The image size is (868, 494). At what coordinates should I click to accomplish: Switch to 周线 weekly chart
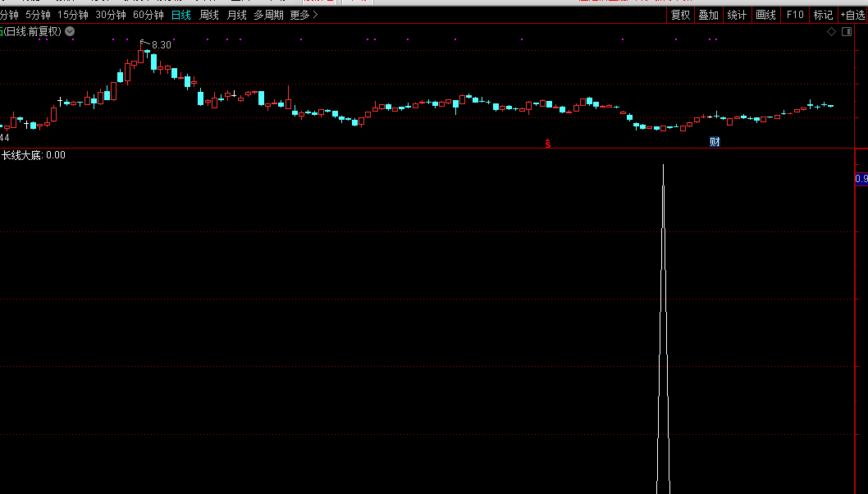[x=209, y=15]
